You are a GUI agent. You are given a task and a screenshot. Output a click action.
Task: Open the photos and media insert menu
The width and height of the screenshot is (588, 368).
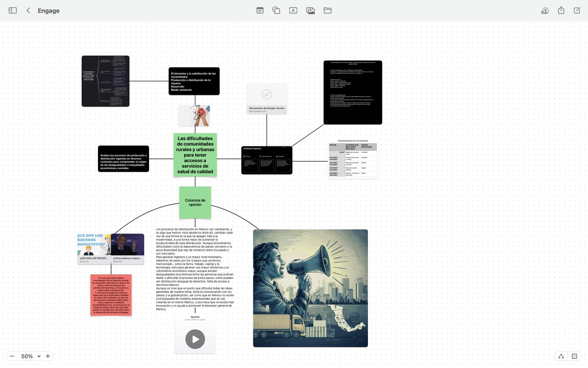(x=311, y=10)
